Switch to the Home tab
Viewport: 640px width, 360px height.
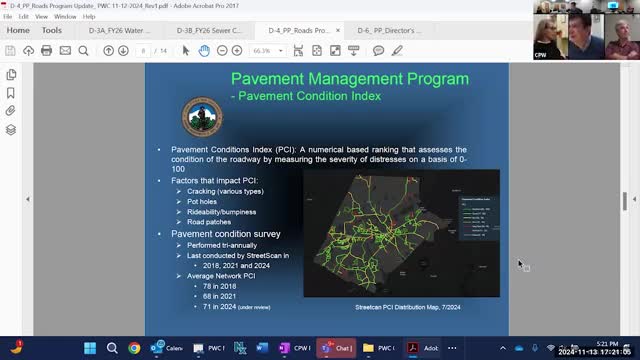point(18,30)
